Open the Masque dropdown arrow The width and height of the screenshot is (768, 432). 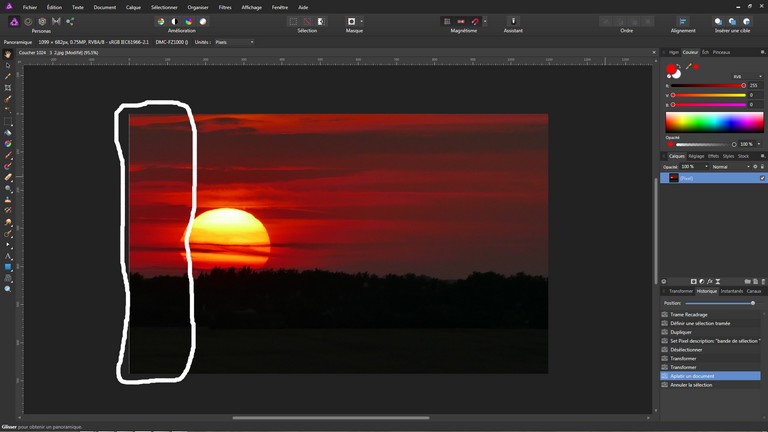point(361,22)
